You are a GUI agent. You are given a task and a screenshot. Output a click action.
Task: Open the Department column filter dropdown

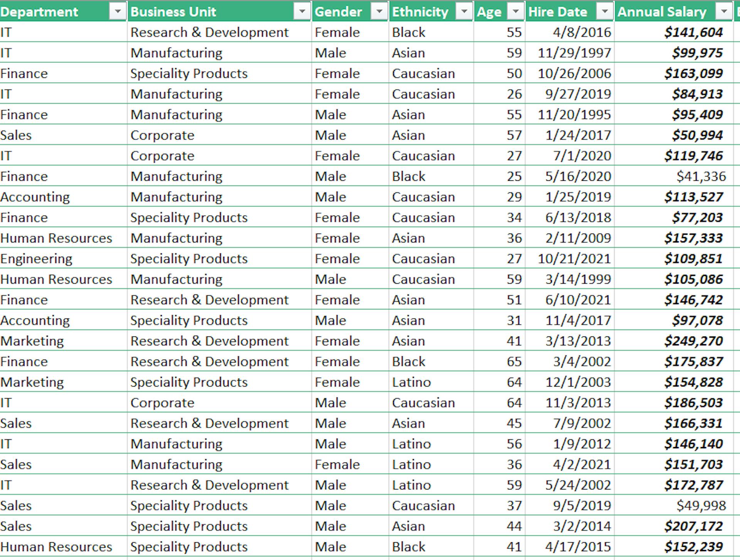(x=117, y=12)
